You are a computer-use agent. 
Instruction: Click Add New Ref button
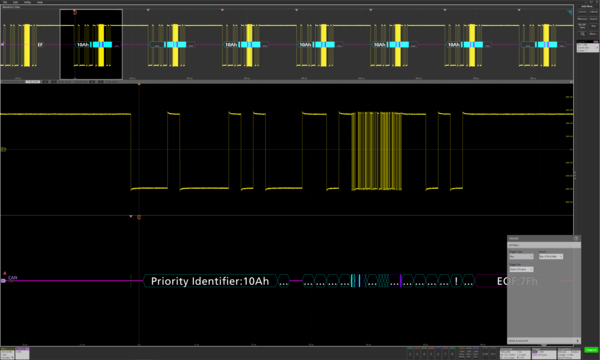(469, 354)
